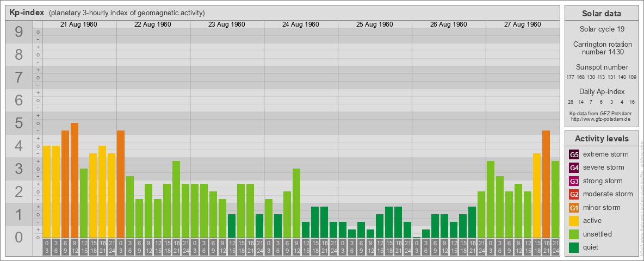The height and width of the screenshot is (261, 644).
Task: Click the Daily Ap-index value 28
Action: [x=571, y=102]
